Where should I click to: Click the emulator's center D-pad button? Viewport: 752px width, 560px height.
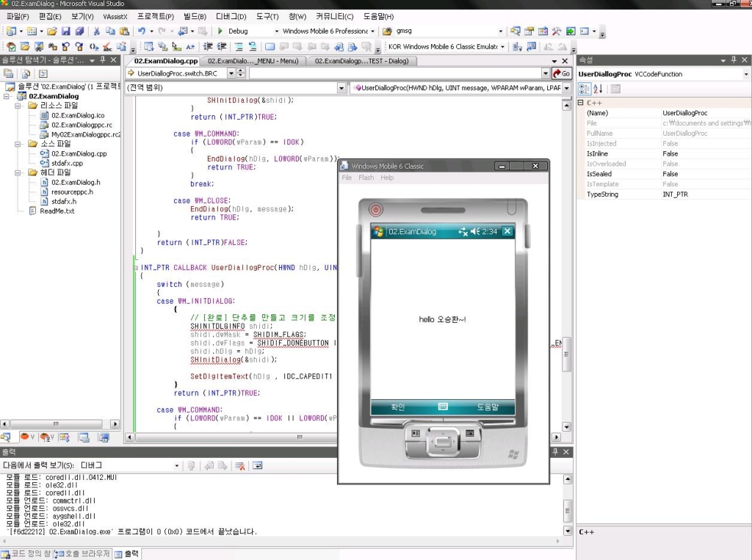coord(442,440)
